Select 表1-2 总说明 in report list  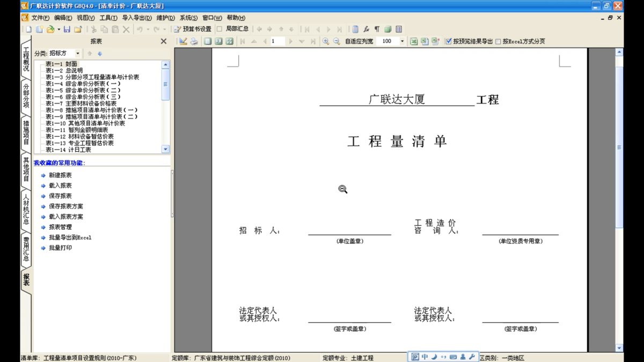click(64, 70)
